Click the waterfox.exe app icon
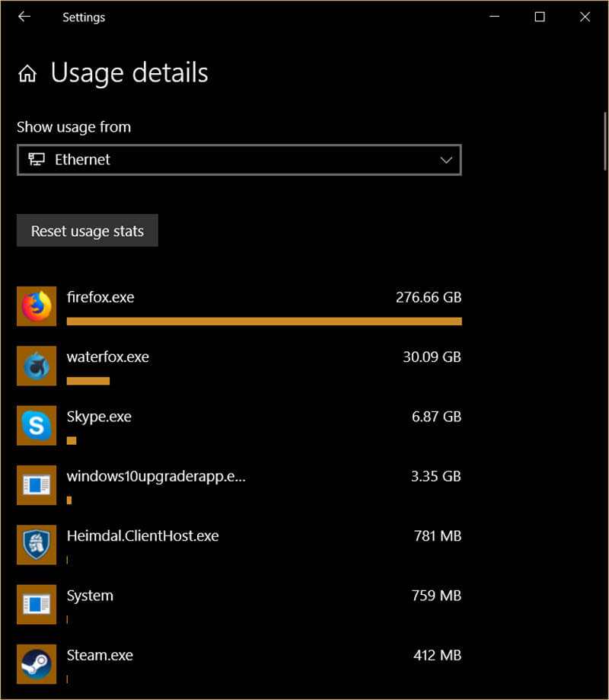Viewport: 609px width, 700px height. [x=37, y=366]
